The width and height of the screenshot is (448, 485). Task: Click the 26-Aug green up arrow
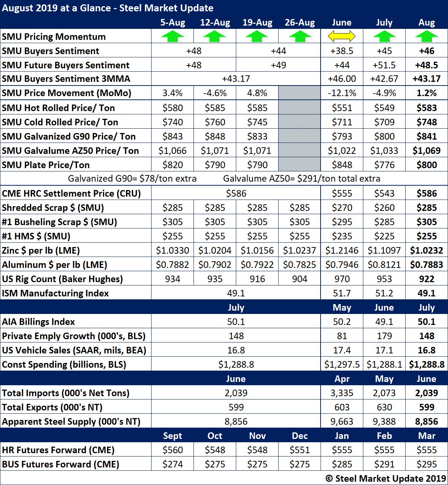click(x=300, y=37)
